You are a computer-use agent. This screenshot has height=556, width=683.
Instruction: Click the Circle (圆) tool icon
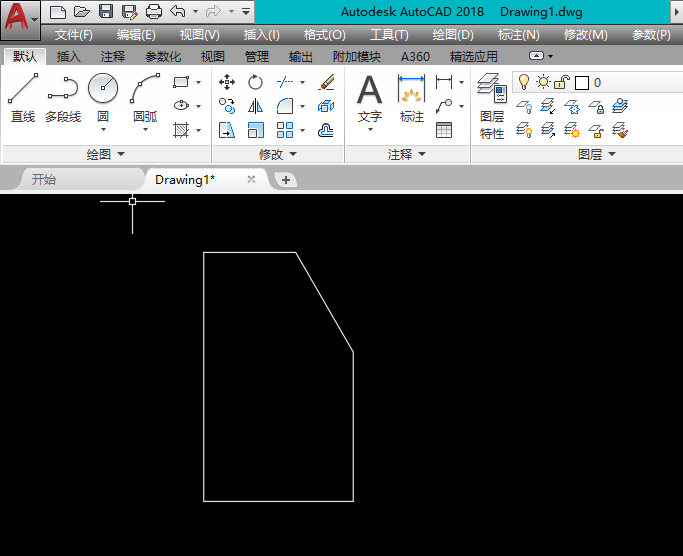coord(103,98)
